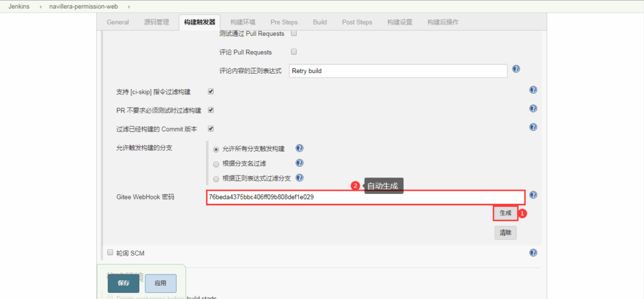Open Jenkins breadcrumb link
Viewport: 644px width, 299px height.
(19, 7)
